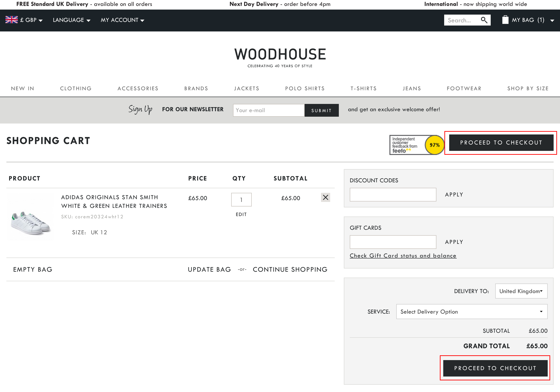Expand the My Account menu
Screen dimensions: 560x392
point(122,20)
